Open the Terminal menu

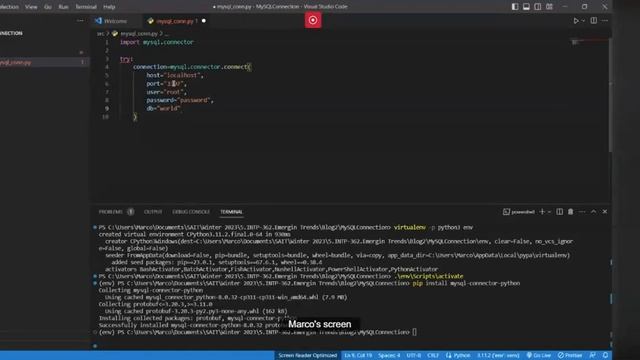(x=86, y=7)
